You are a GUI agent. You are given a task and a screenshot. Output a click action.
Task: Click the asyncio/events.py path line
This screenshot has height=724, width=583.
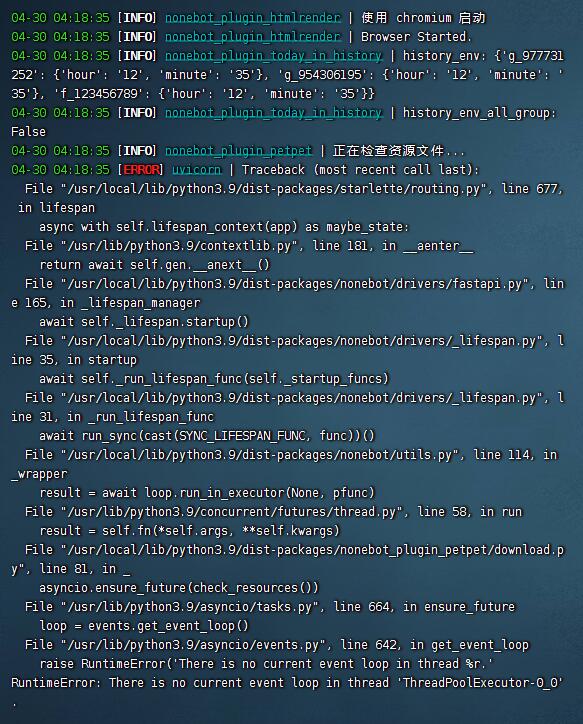coord(277,645)
